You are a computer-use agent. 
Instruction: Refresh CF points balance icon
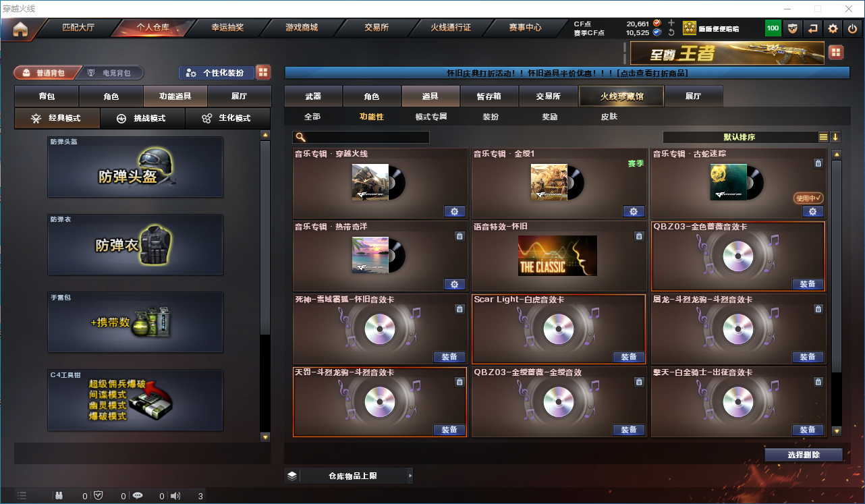click(x=671, y=32)
